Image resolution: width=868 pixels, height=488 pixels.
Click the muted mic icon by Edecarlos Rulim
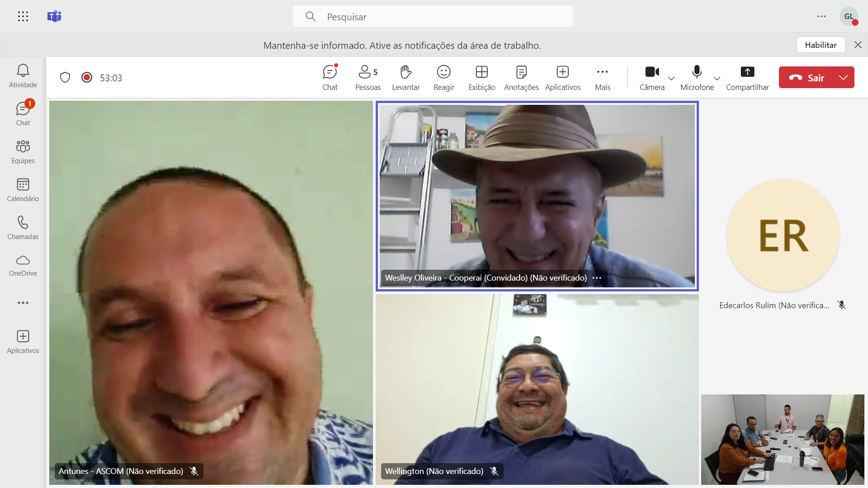pos(841,305)
